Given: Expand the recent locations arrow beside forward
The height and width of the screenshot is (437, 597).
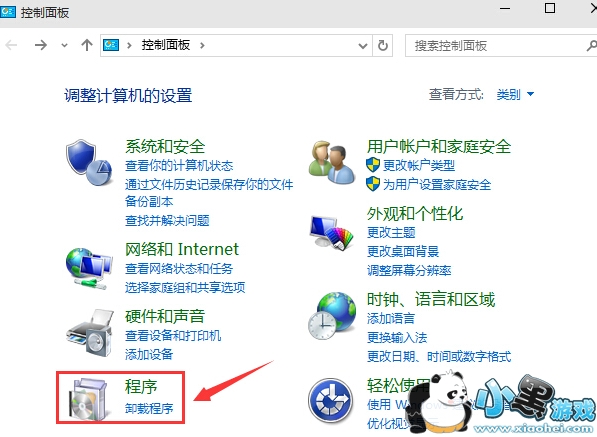Looking at the screenshot, I should [x=64, y=46].
